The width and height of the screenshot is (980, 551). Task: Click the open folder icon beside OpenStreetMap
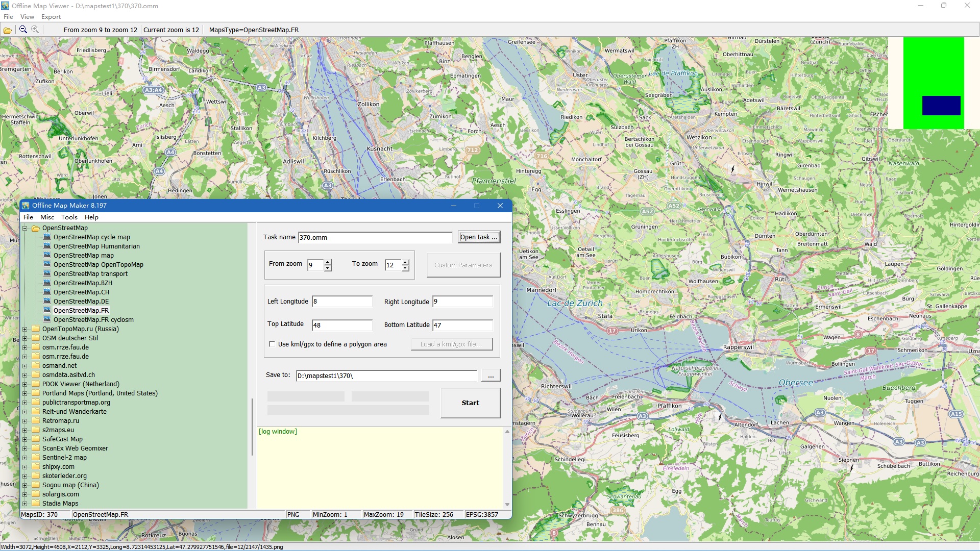click(x=36, y=228)
